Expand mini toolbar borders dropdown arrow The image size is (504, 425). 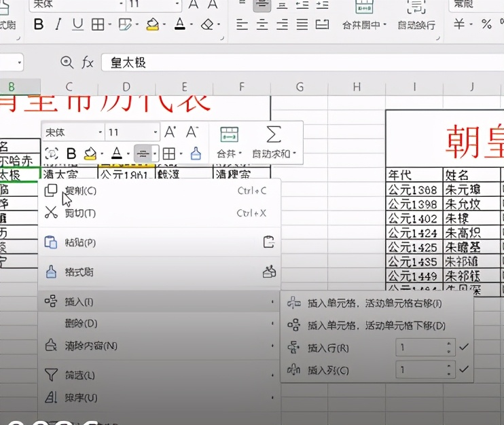[x=181, y=153]
